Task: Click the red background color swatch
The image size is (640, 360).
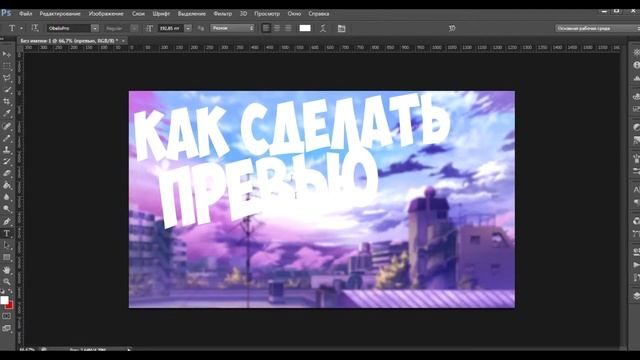Action: tap(10, 306)
